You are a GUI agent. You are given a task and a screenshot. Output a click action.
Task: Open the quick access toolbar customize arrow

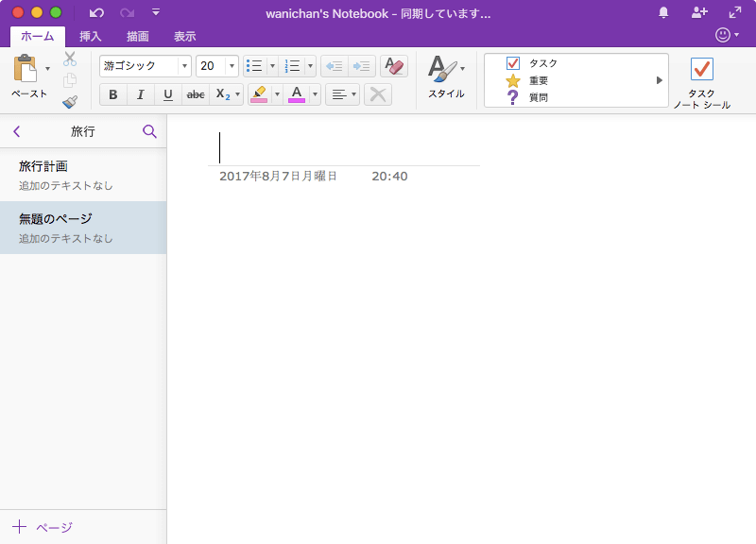[x=156, y=12]
